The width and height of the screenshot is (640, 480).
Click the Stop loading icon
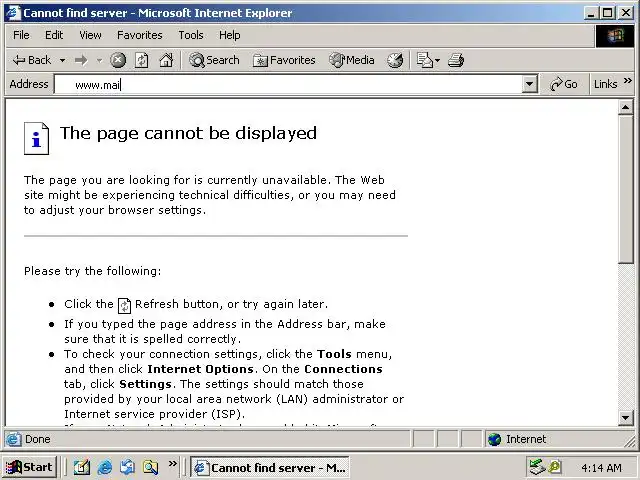118,60
